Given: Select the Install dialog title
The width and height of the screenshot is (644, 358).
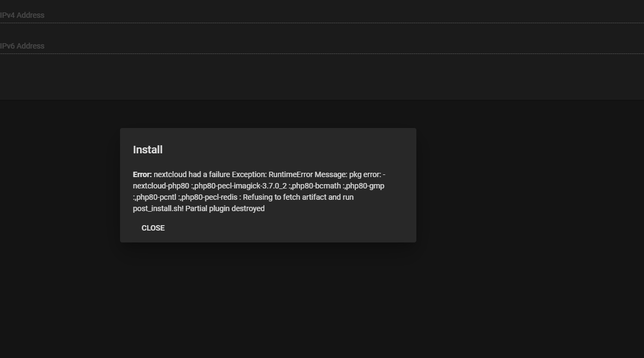Looking at the screenshot, I should coord(148,150).
